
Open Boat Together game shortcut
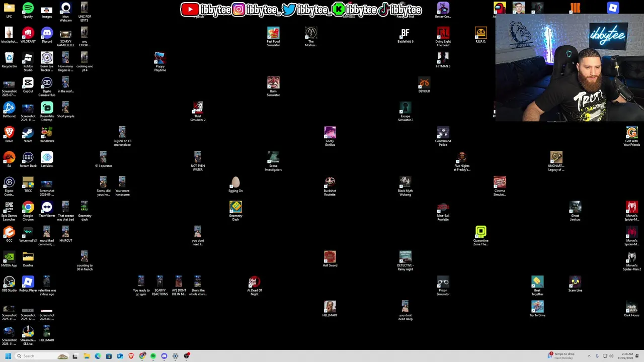(x=537, y=286)
